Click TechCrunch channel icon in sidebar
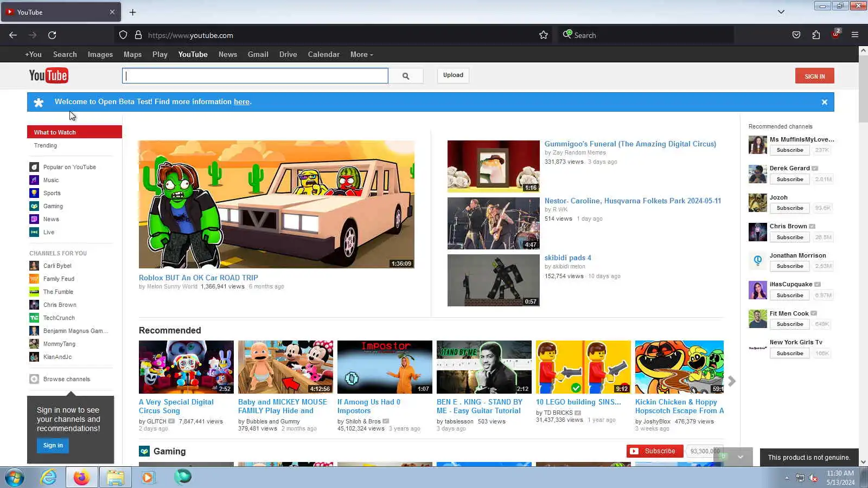This screenshot has width=868, height=488. (34, 318)
